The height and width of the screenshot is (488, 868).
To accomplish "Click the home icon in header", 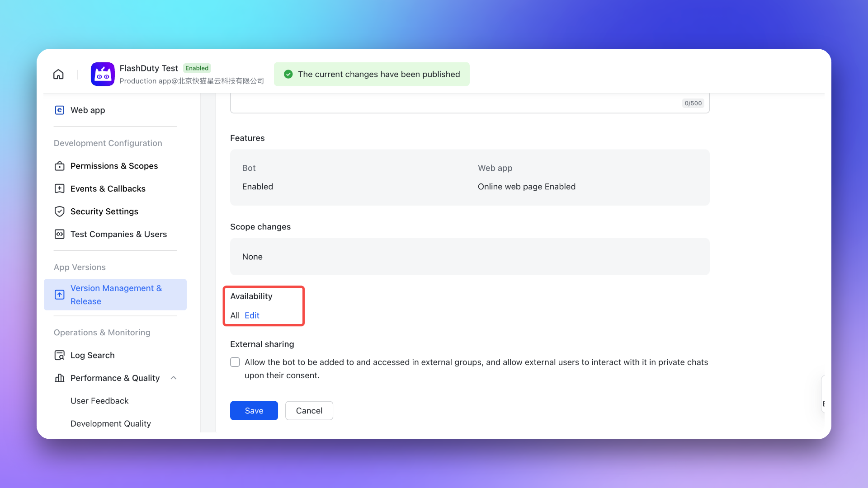I will click(x=58, y=74).
